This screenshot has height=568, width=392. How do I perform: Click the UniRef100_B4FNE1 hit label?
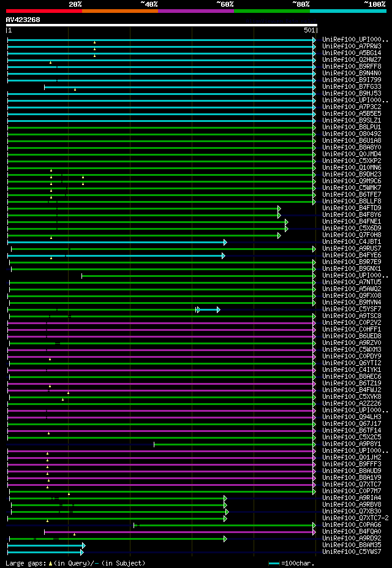click(352, 222)
